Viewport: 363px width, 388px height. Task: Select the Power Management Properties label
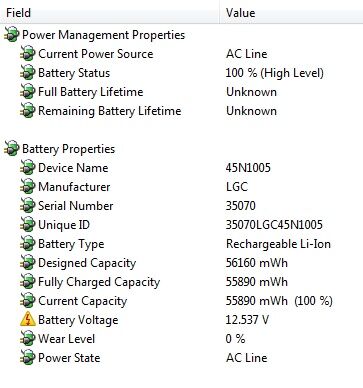(x=103, y=35)
